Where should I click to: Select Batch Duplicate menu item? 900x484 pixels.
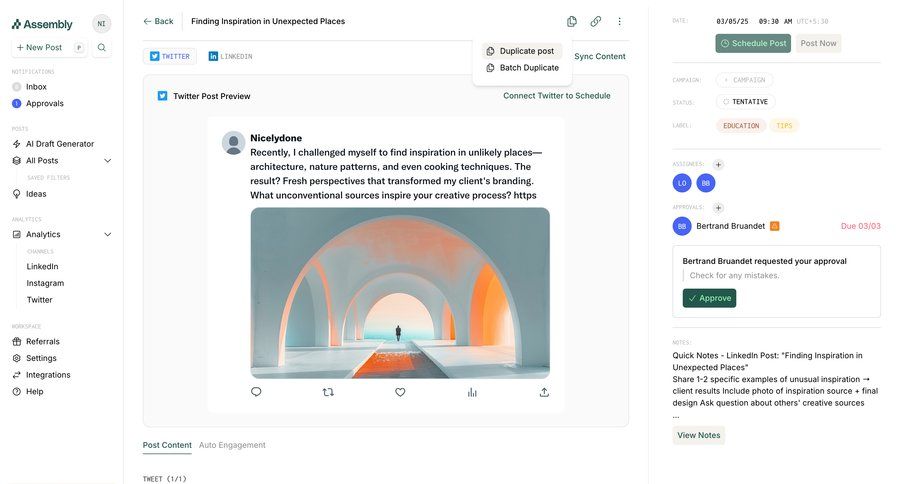click(521, 68)
